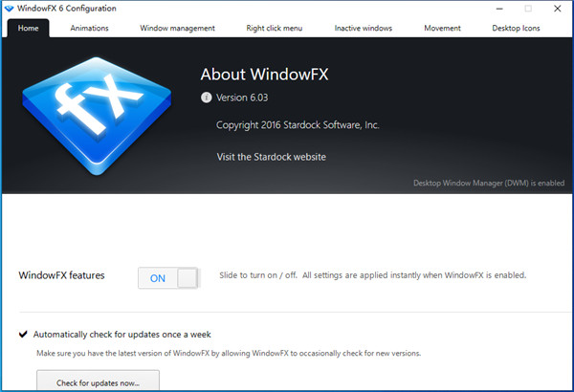Select the Inactive windows tab

364,28
